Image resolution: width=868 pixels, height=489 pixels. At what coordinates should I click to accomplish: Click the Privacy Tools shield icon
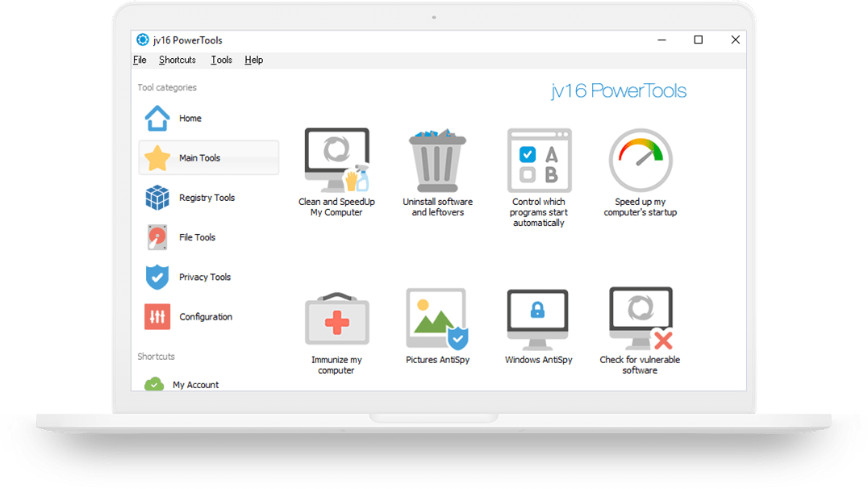[157, 277]
